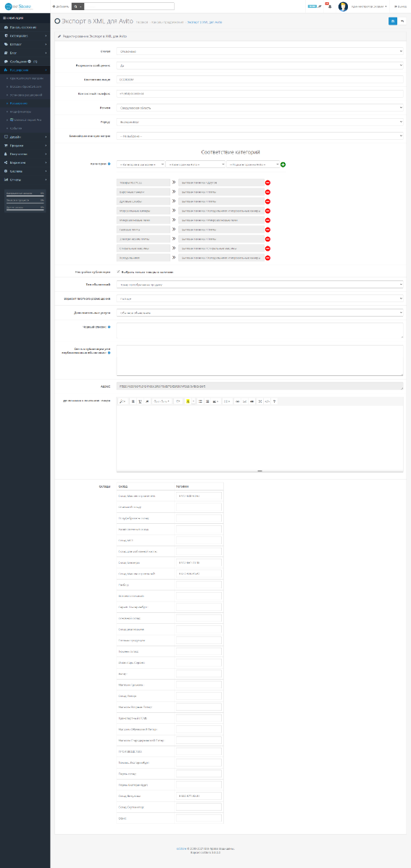The image size is (411, 868).
Task: Expand the Каталог sidebar menu
Action: click(25, 43)
